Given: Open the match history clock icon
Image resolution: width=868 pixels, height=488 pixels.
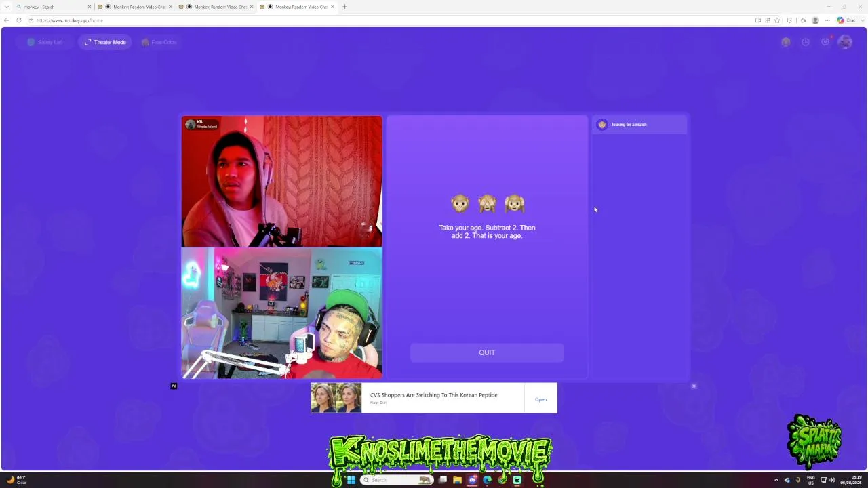Looking at the screenshot, I should point(806,42).
